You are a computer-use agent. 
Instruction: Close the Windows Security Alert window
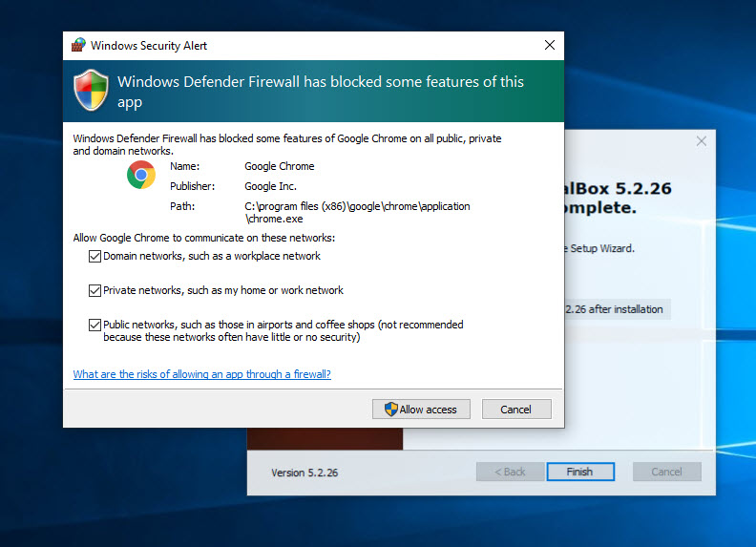550,45
